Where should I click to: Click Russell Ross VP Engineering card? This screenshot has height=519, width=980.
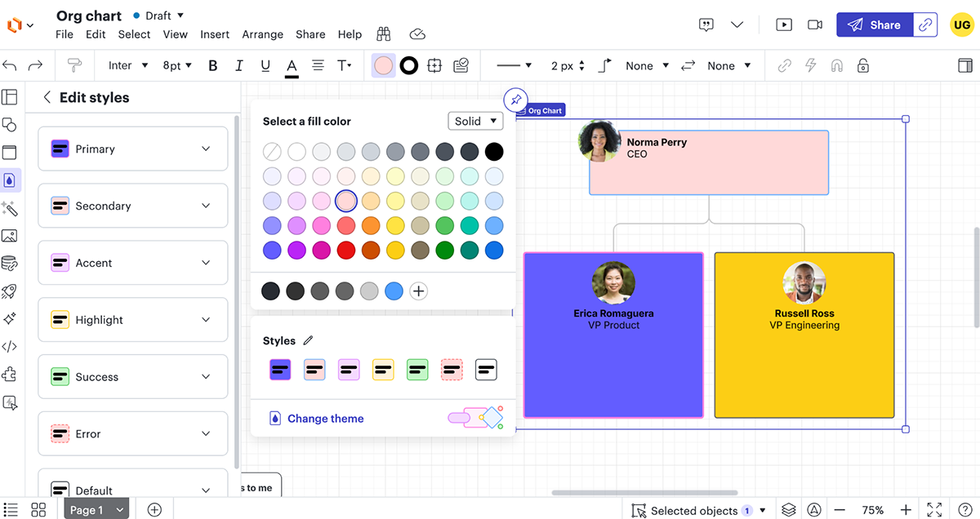(x=804, y=335)
